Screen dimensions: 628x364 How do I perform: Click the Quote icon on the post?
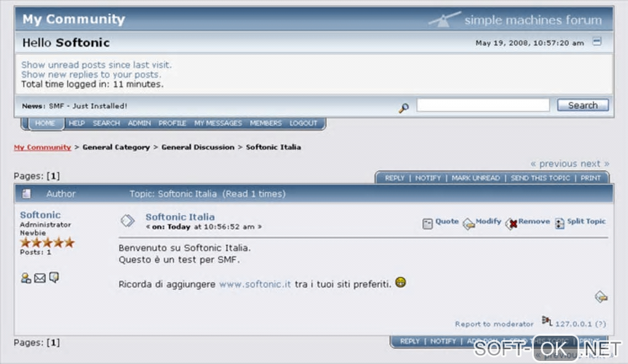(x=428, y=224)
